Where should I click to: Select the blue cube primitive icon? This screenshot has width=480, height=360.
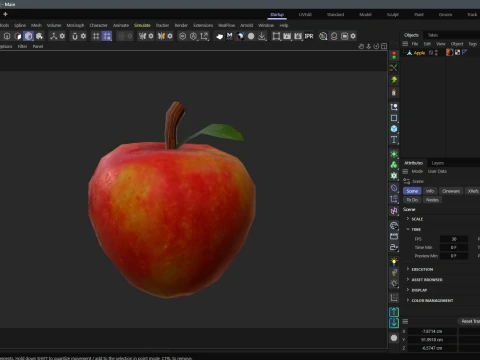394,129
